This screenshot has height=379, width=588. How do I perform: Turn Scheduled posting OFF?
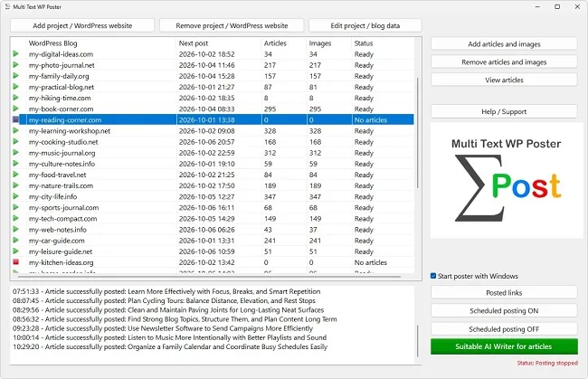pyautogui.click(x=504, y=328)
